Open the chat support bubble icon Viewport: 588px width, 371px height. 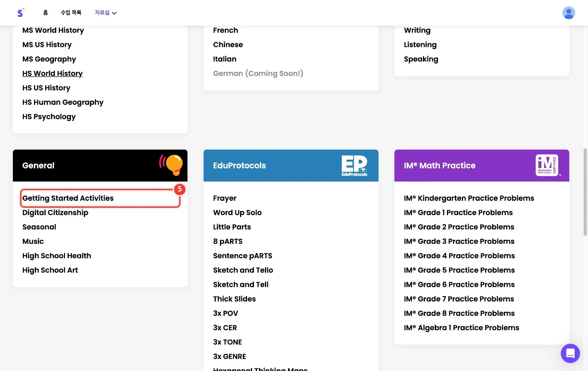click(x=570, y=353)
